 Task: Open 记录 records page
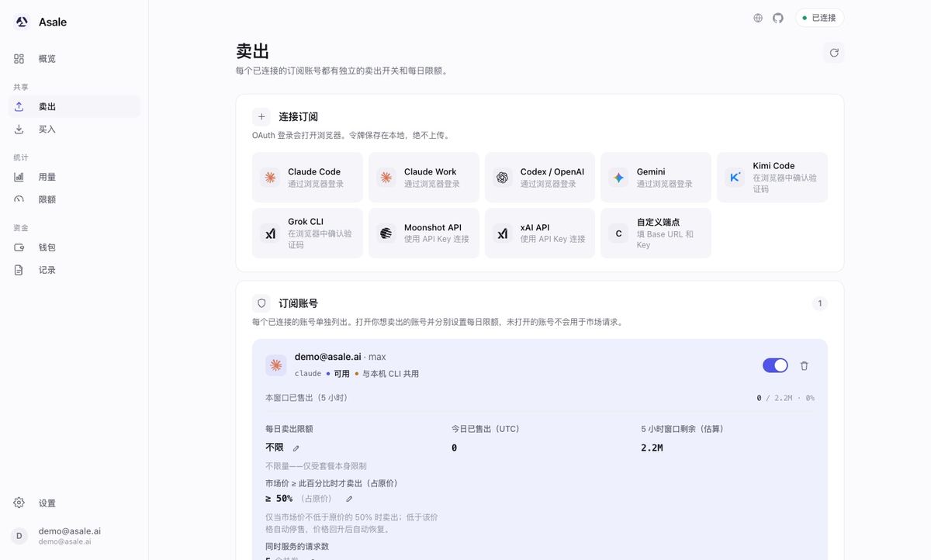coord(74,270)
